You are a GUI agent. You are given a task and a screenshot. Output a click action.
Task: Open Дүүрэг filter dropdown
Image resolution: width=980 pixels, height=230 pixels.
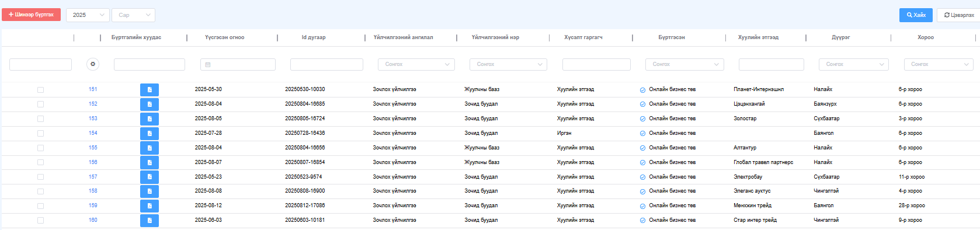(x=854, y=64)
